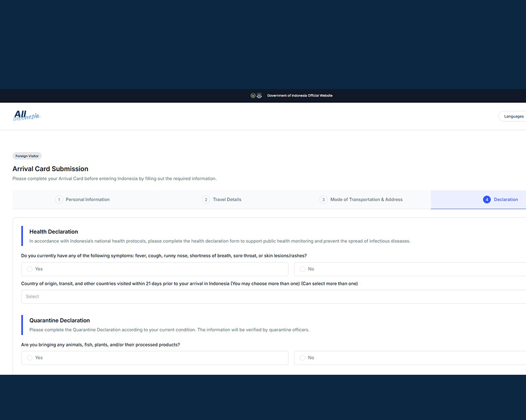Select Yes radio for symptoms question
Image resolution: width=526 pixels, height=420 pixels.
[x=30, y=269]
